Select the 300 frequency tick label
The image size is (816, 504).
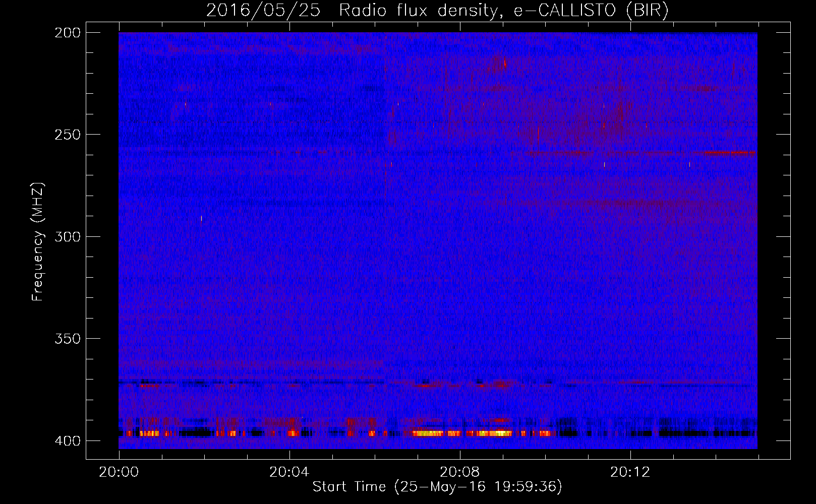coord(68,236)
